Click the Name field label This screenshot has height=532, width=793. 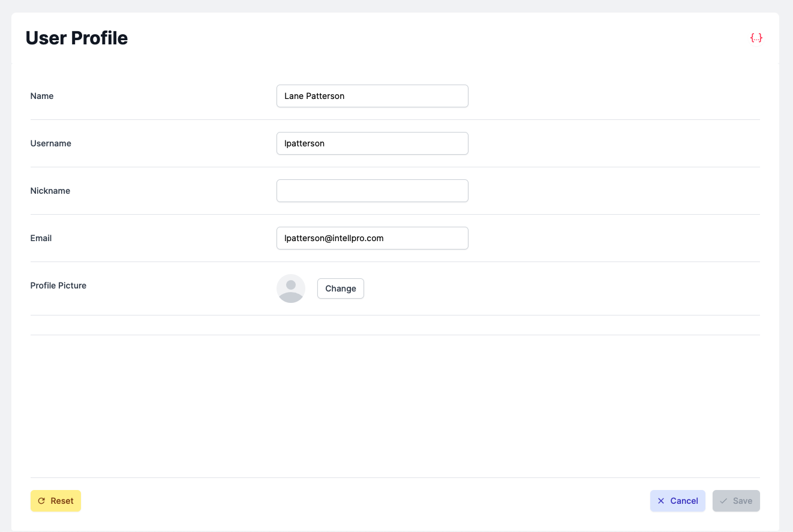tap(42, 96)
